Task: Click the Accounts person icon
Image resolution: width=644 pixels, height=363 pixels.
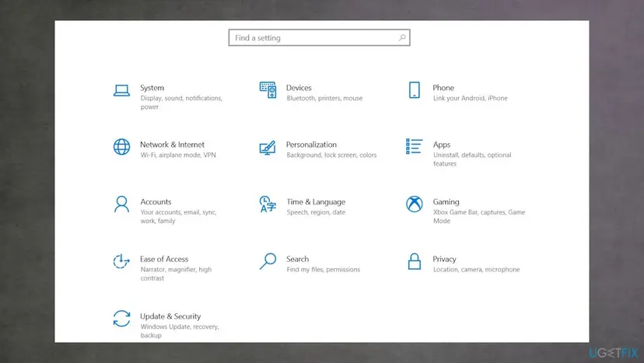Action: pos(121,204)
